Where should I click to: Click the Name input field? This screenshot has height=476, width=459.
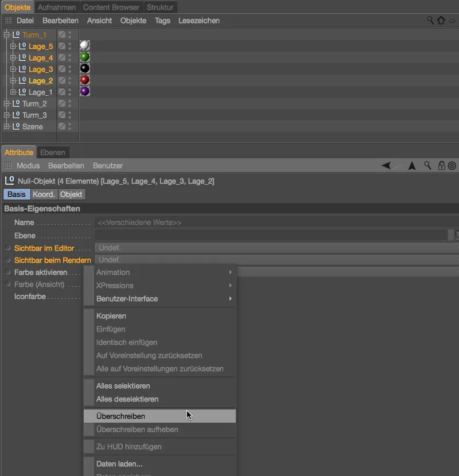click(275, 223)
